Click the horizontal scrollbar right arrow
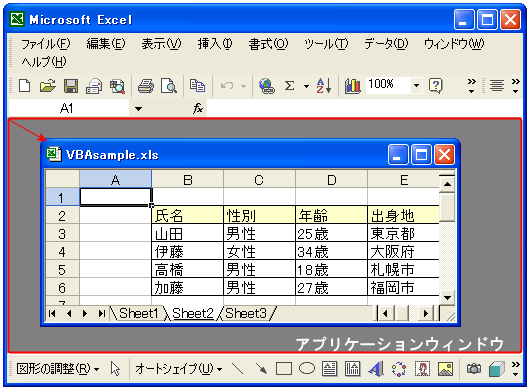This screenshot has width=531, height=390. point(426,313)
